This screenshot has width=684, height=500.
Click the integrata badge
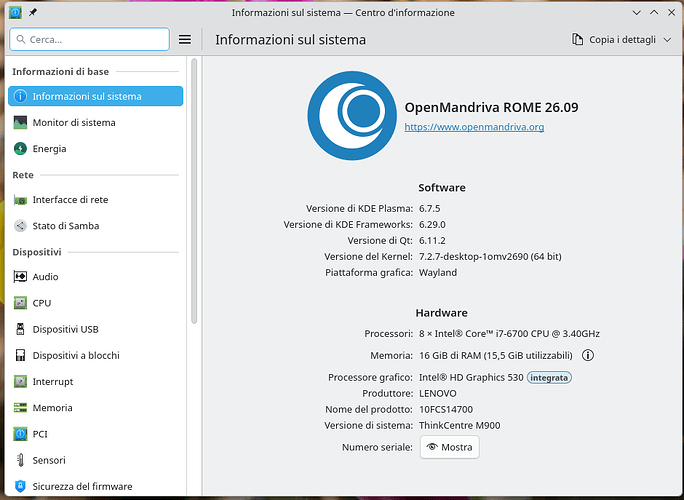tap(549, 377)
